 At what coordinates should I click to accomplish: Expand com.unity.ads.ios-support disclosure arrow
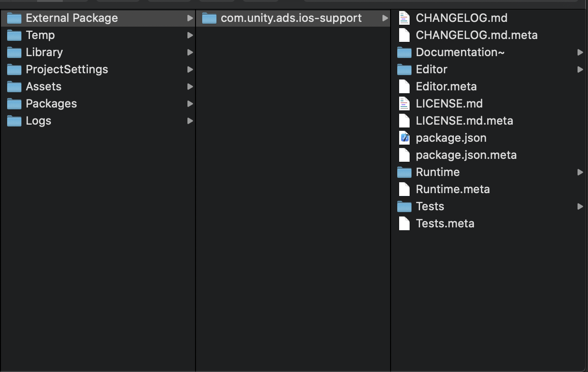click(385, 18)
